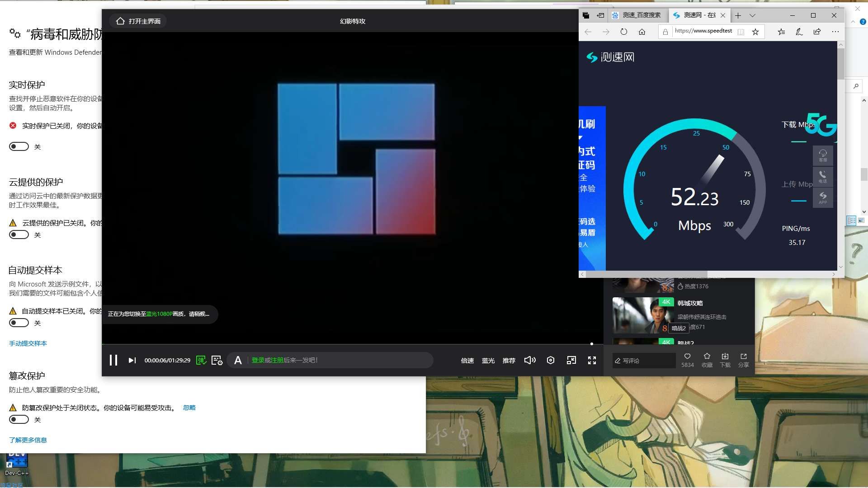Viewport: 868px width, 488px height.
Task: Skip to the next episode in player
Action: pos(132,360)
